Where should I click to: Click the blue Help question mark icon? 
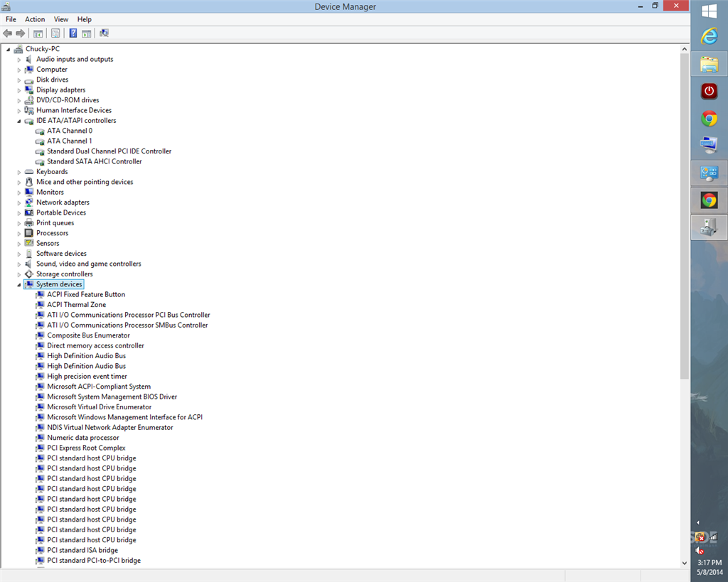coord(73,33)
